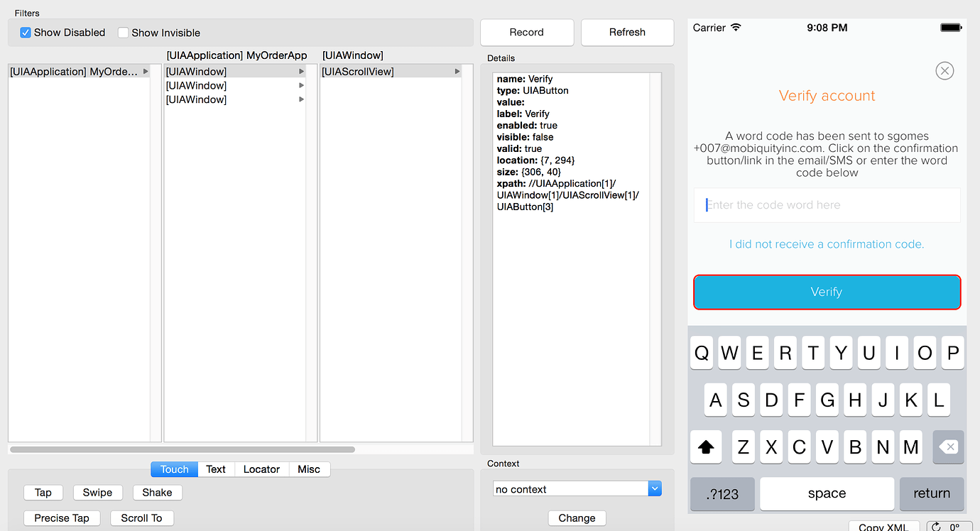980x531 pixels.
Task: Click the 'Enter the code word here' input field
Action: 827,204
